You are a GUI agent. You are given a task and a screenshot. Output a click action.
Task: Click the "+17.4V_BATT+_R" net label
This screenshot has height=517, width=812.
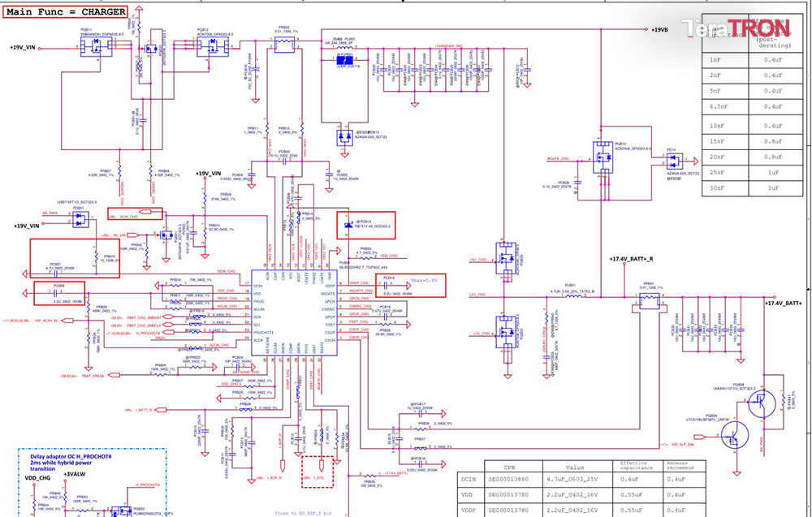point(631,259)
